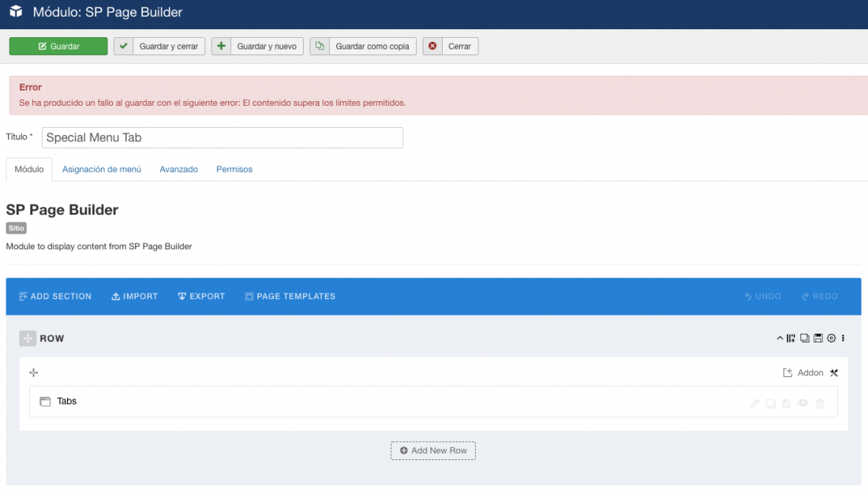This screenshot has height=490, width=868.
Task: Open PAGE TEMPLATES in builder toolbar
Action: pyautogui.click(x=290, y=296)
